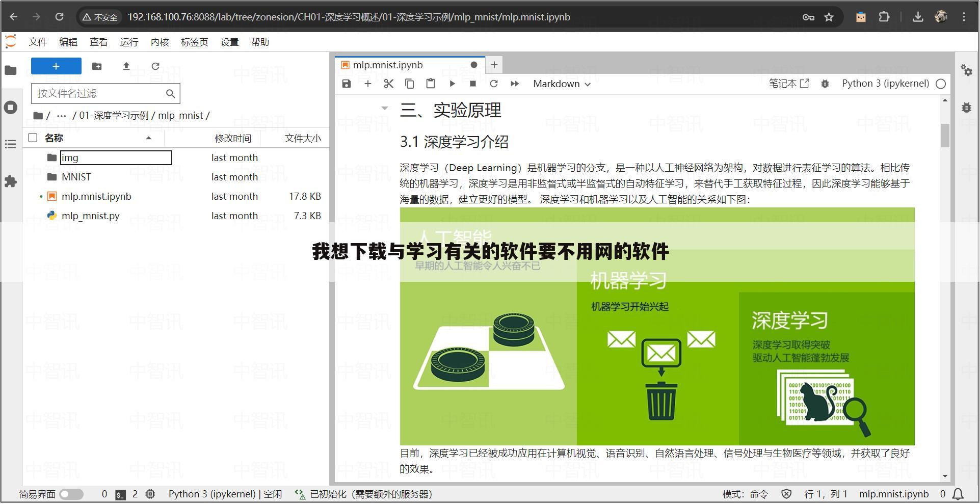980x504 pixels.
Task: Open the notebook toolbar debugger bug icon
Action: pos(825,84)
